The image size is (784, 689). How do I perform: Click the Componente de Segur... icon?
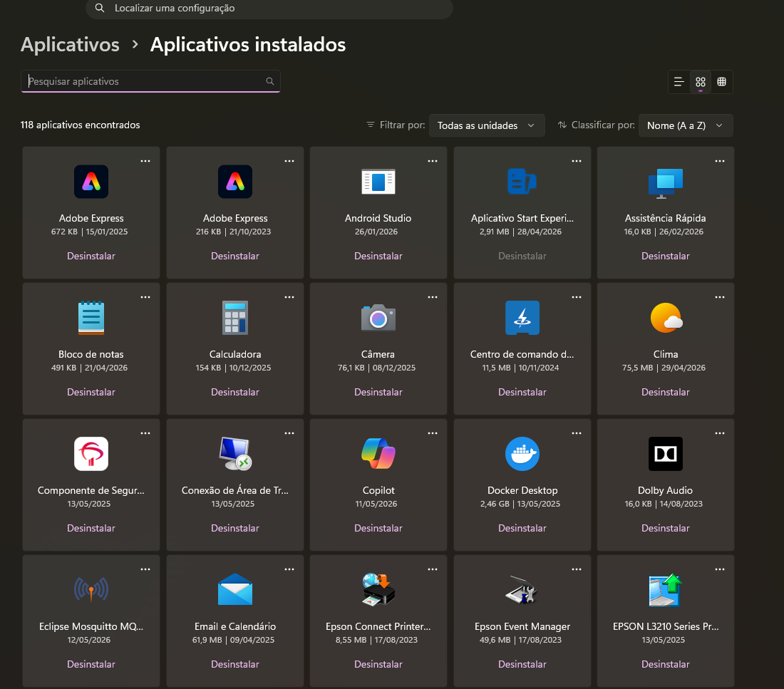tap(91, 453)
